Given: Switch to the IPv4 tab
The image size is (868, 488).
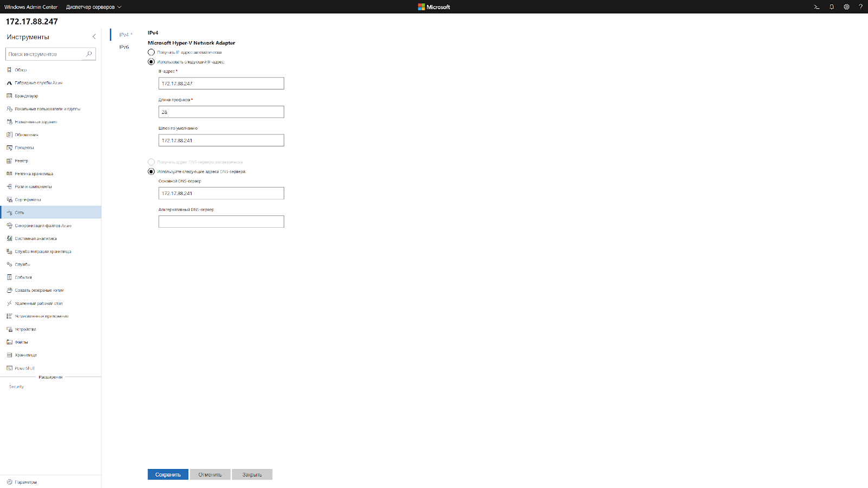Looking at the screenshot, I should click(124, 34).
